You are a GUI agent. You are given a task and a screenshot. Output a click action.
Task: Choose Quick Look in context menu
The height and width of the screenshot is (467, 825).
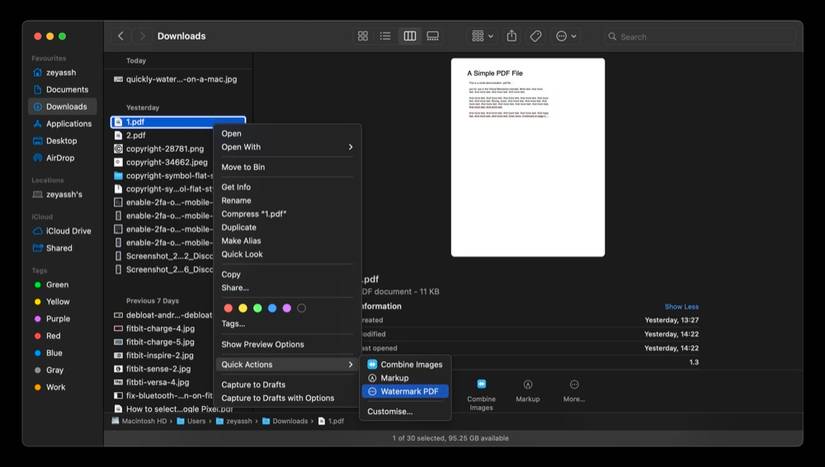tap(287, 255)
